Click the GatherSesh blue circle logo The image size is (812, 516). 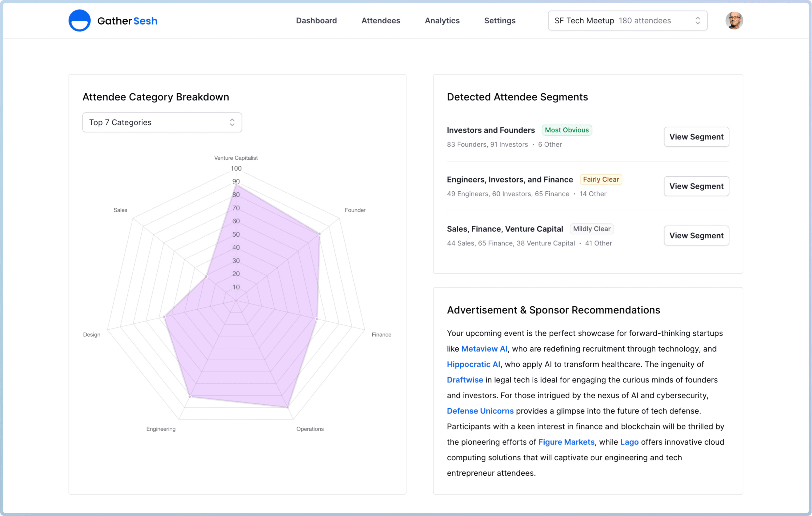click(x=80, y=21)
